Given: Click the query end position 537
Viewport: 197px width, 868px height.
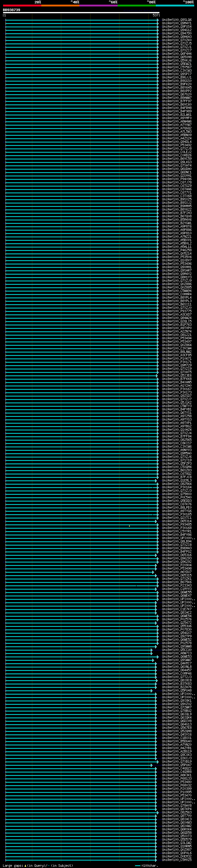Looking at the screenshot, I should pyautogui.click(x=155, y=15).
